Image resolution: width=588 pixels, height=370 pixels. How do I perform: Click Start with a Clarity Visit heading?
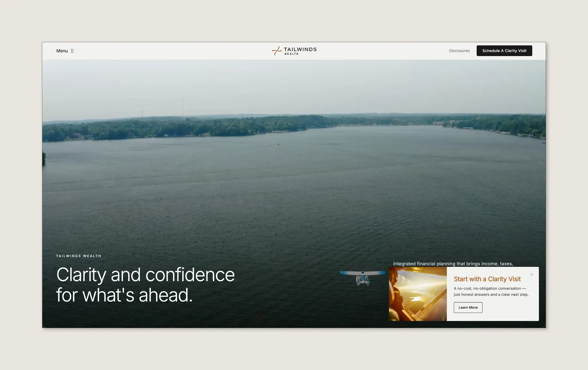(487, 279)
